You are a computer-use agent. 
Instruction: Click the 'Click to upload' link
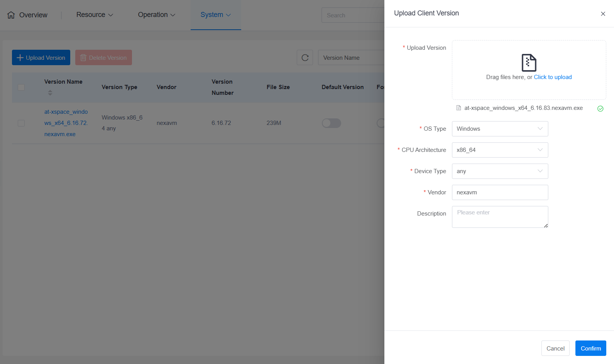pyautogui.click(x=553, y=77)
